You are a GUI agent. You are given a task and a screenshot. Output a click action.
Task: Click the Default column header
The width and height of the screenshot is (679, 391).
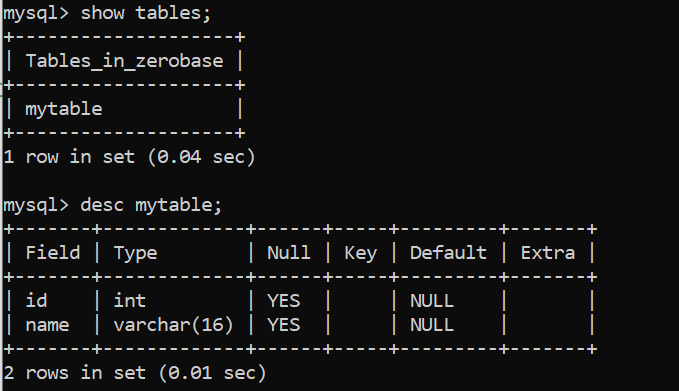click(448, 253)
